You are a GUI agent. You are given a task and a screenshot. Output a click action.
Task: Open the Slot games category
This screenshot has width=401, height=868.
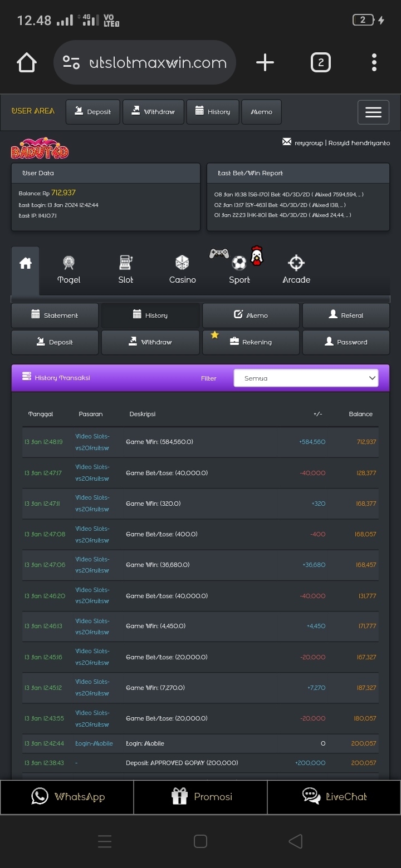(126, 270)
